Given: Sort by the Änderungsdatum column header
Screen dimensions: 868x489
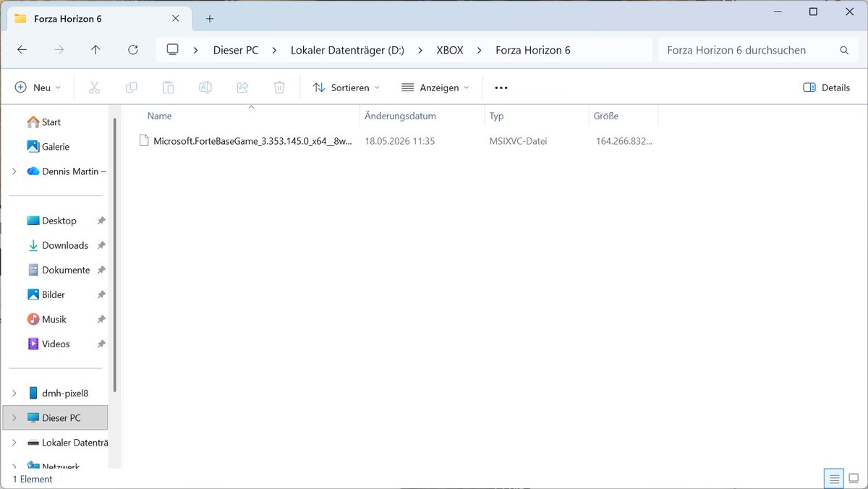Looking at the screenshot, I should 422,116.
